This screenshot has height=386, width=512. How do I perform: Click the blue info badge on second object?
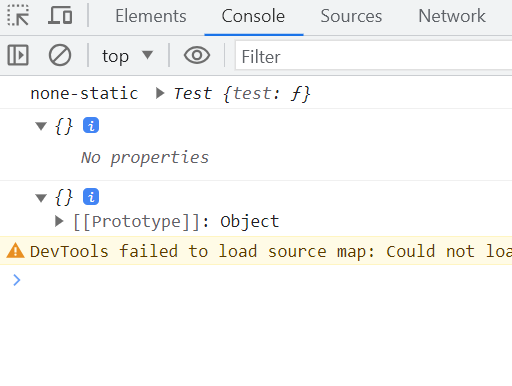[91, 196]
